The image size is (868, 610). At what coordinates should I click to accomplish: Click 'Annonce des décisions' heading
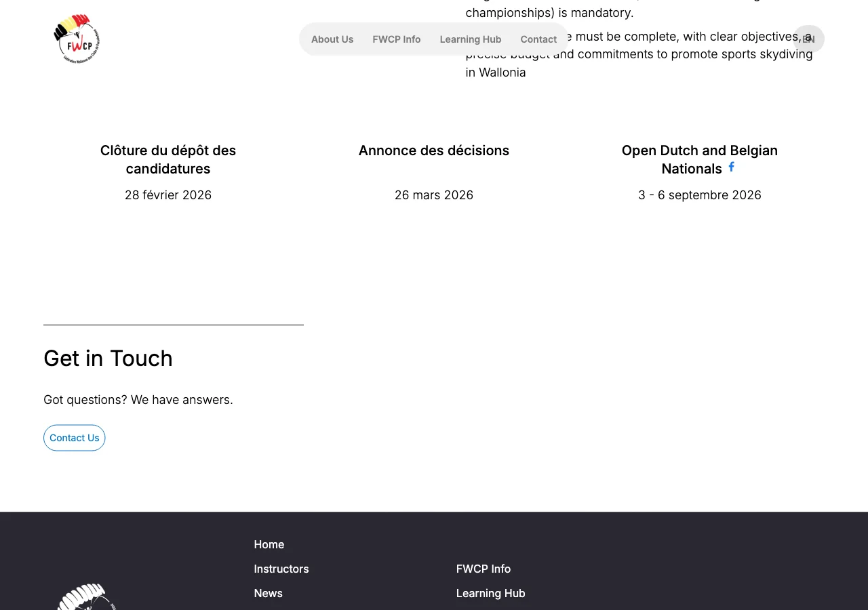pyautogui.click(x=434, y=150)
